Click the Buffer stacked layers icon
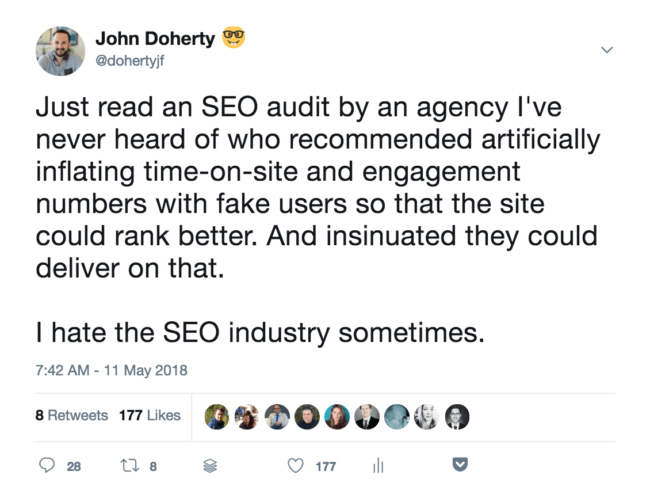650x494 pixels. click(x=210, y=466)
